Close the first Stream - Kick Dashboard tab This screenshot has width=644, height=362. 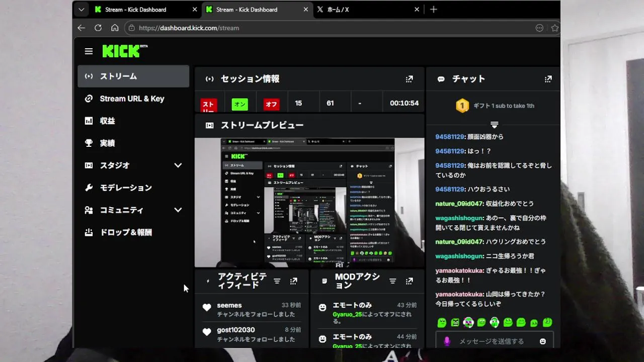[x=195, y=10]
